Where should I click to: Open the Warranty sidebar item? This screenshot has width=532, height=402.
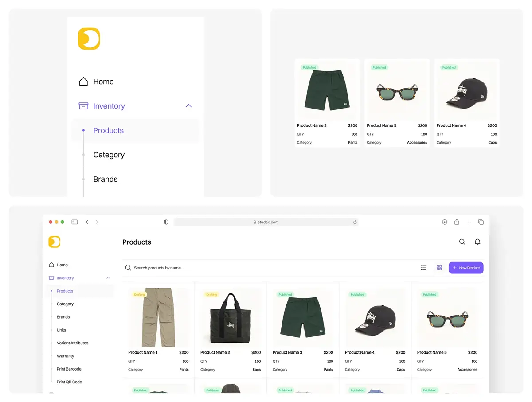pyautogui.click(x=65, y=356)
